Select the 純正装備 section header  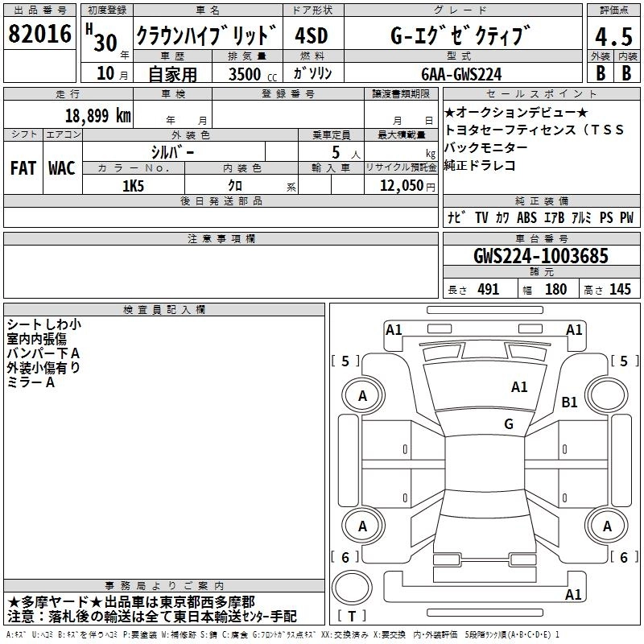[x=541, y=200]
